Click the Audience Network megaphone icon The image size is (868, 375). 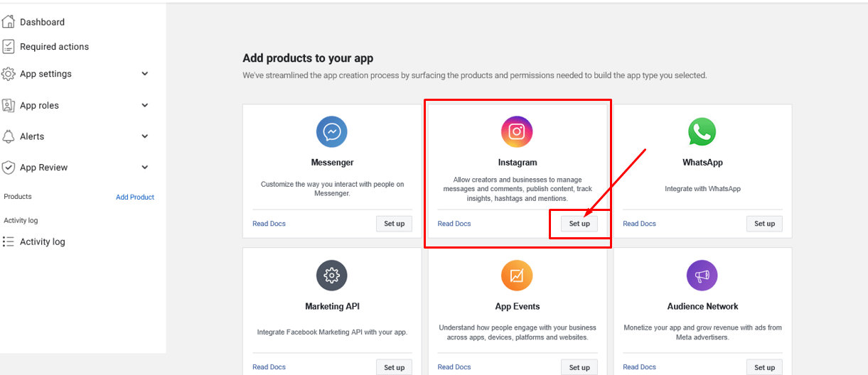point(702,276)
